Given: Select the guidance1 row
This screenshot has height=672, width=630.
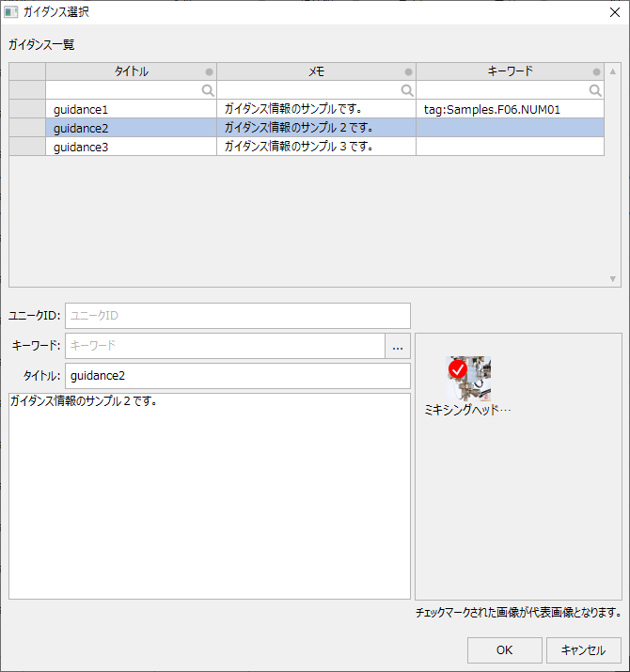Looking at the screenshot, I should click(x=307, y=109).
